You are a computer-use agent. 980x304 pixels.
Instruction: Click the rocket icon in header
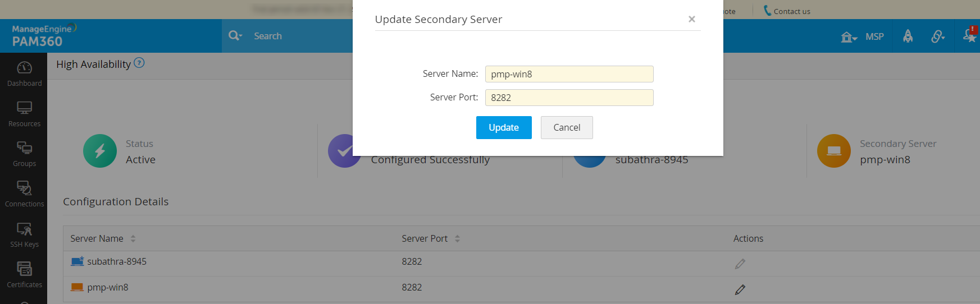pyautogui.click(x=908, y=36)
